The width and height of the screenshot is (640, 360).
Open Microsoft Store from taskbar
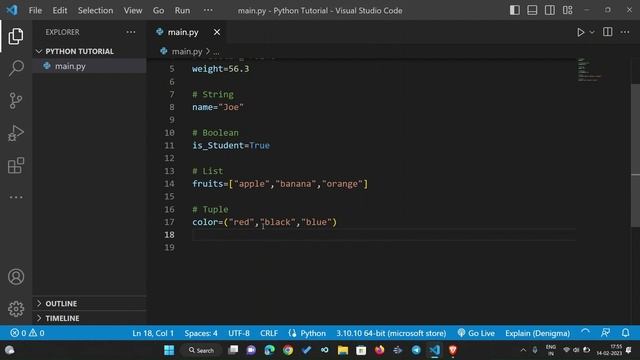click(x=361, y=350)
